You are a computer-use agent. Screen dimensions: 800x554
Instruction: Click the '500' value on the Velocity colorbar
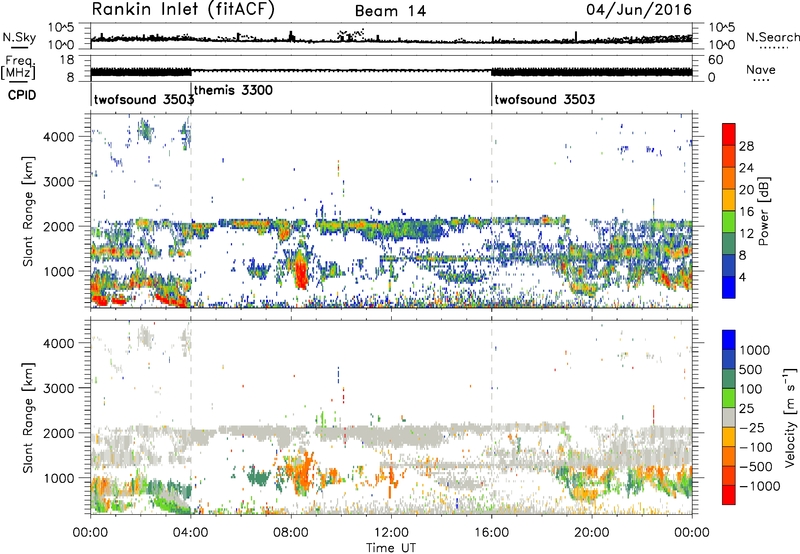[x=751, y=370]
